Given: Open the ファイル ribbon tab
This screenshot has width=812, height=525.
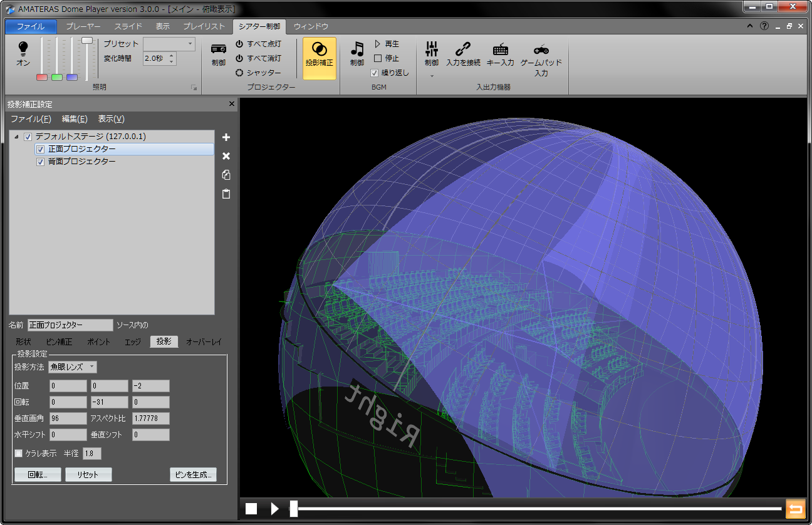Looking at the screenshot, I should [31, 26].
